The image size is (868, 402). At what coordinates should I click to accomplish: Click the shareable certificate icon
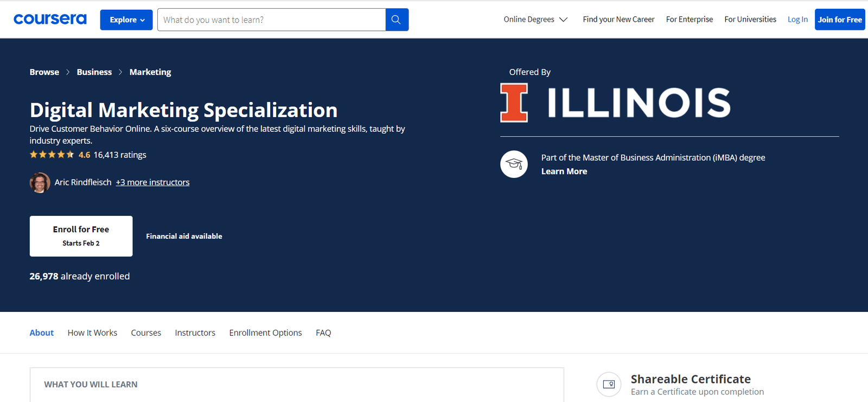[609, 384]
